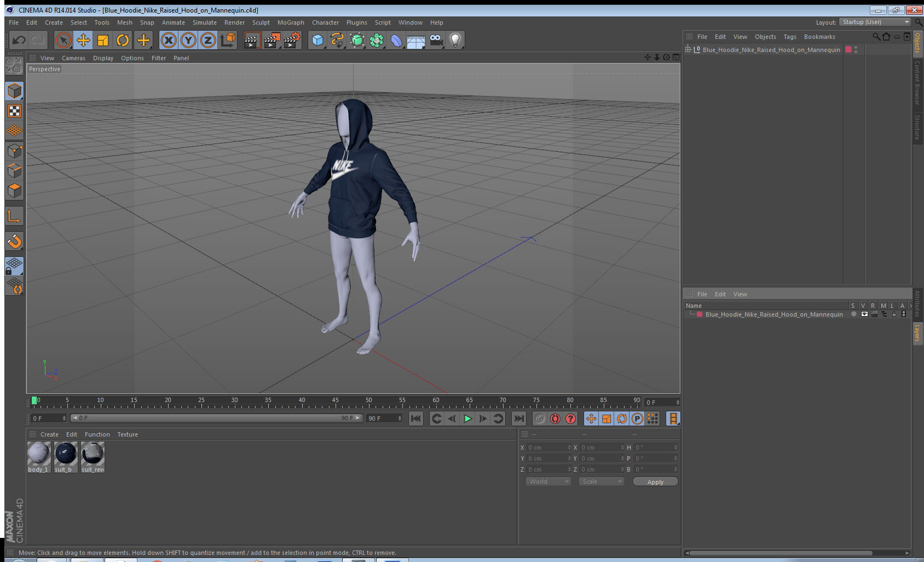
Task: Activate the Scale tool
Action: click(103, 40)
